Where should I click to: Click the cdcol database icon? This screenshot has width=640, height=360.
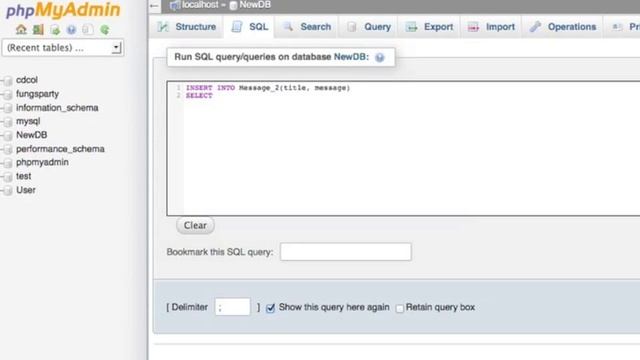[x=7, y=80]
